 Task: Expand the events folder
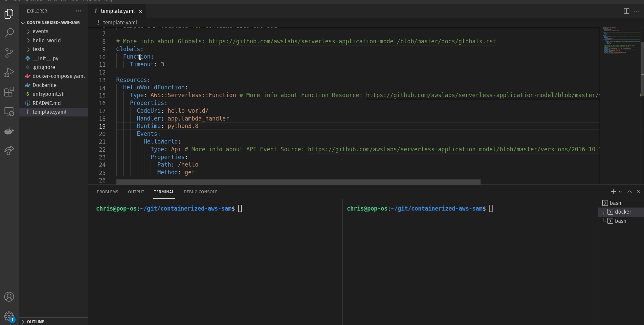[53, 31]
